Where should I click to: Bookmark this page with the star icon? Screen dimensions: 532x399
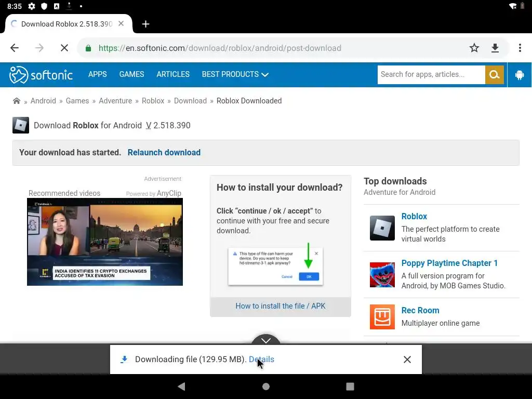click(x=474, y=48)
